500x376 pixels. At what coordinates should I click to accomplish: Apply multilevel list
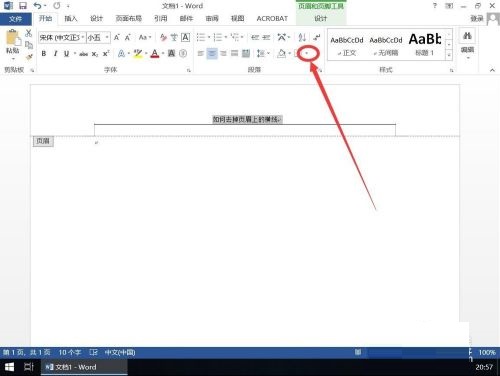pos(235,37)
